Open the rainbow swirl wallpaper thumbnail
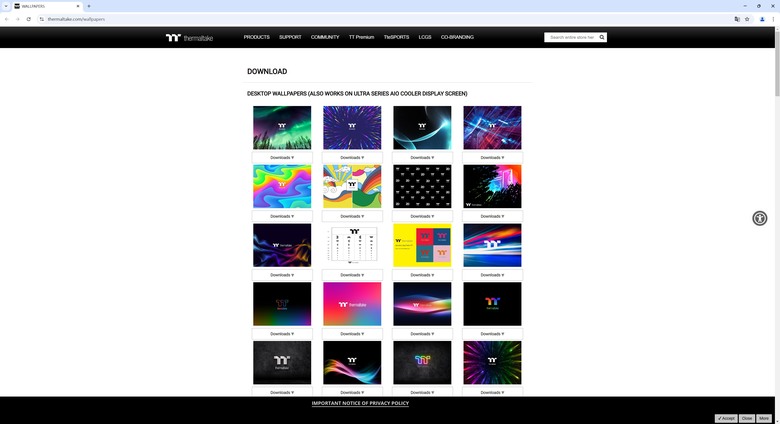 pos(282,186)
